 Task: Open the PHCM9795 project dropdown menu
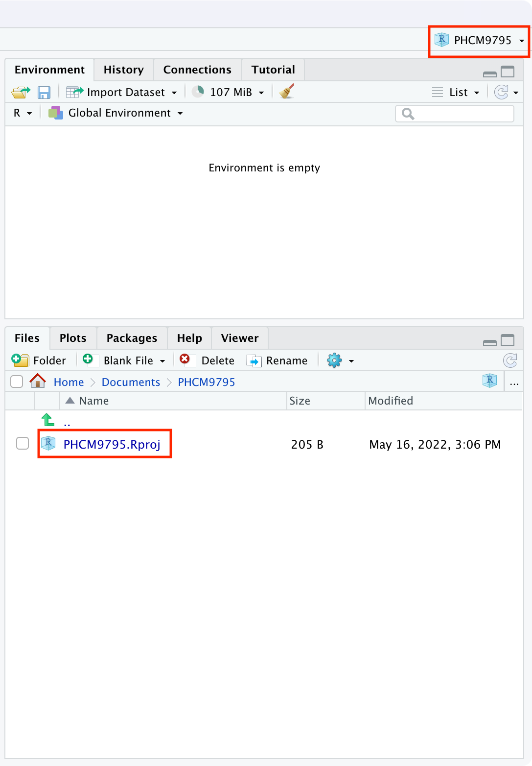pyautogui.click(x=481, y=41)
